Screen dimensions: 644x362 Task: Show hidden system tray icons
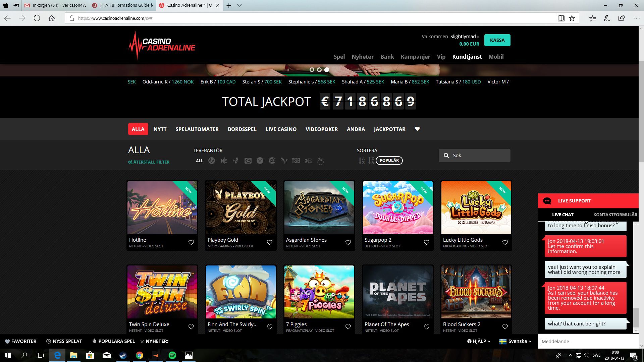click(x=570, y=355)
